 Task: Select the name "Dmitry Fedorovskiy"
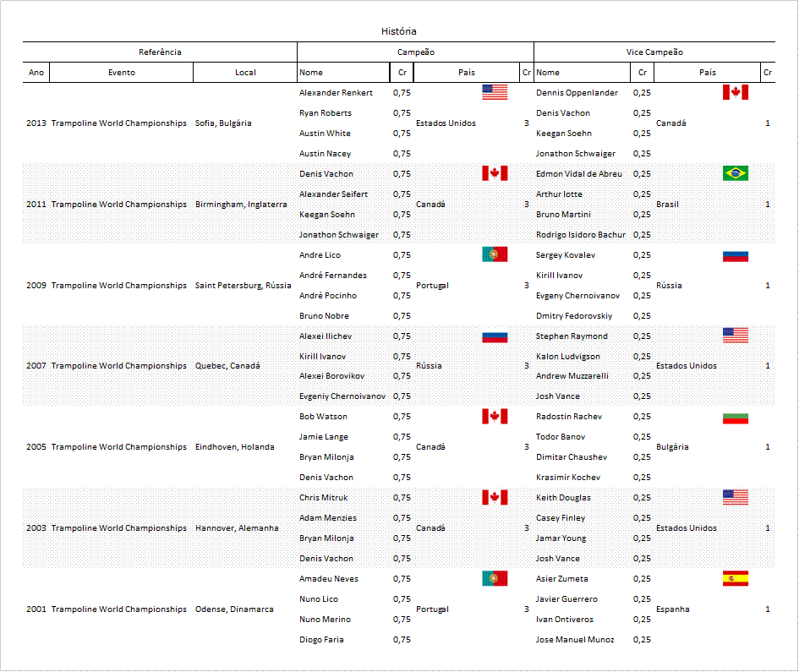574,316
